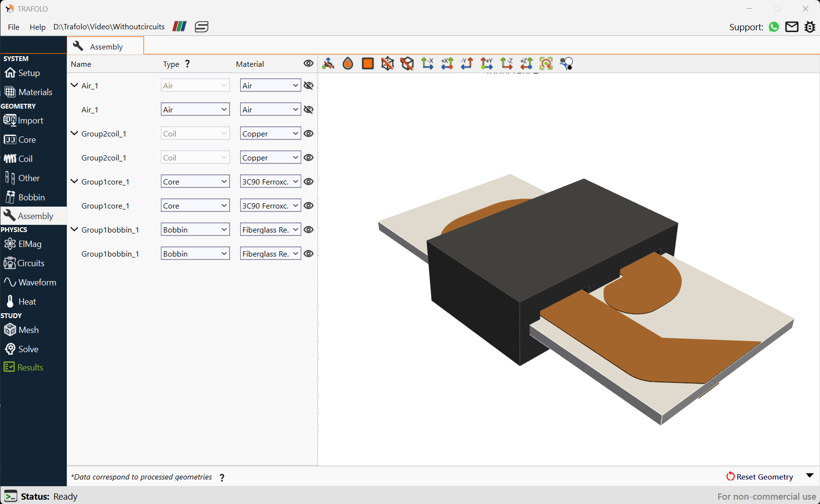Screen dimensions: 820x504
Task: Click Reset Geometry button
Action: pyautogui.click(x=759, y=477)
